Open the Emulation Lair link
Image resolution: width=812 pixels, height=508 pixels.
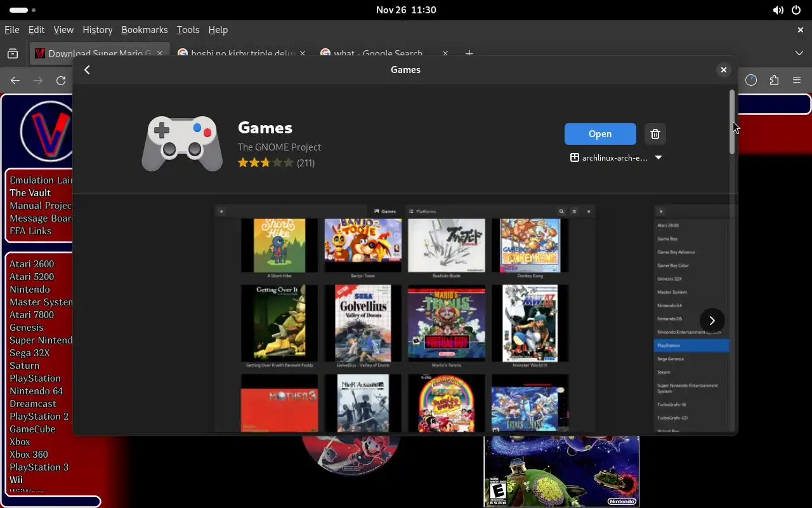coord(41,180)
